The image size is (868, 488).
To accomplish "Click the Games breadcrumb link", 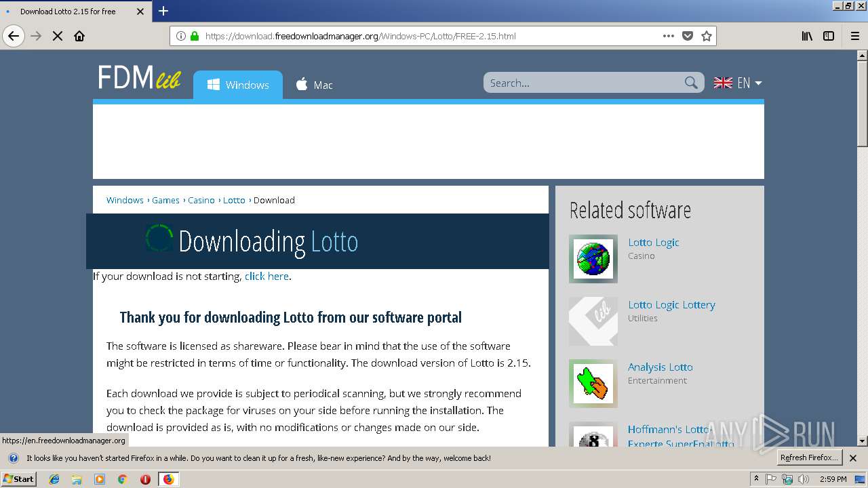I will click(x=165, y=200).
